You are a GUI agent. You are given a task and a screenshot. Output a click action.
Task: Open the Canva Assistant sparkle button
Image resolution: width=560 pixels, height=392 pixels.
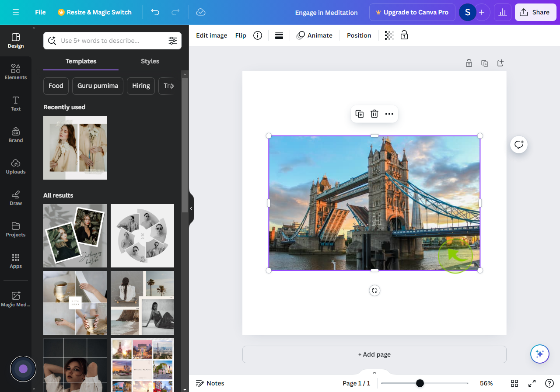point(540,354)
